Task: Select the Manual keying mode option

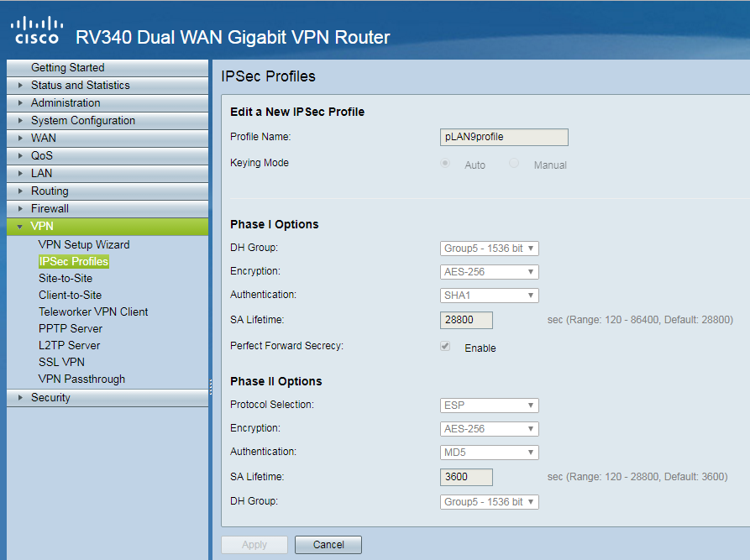Action: click(x=512, y=163)
